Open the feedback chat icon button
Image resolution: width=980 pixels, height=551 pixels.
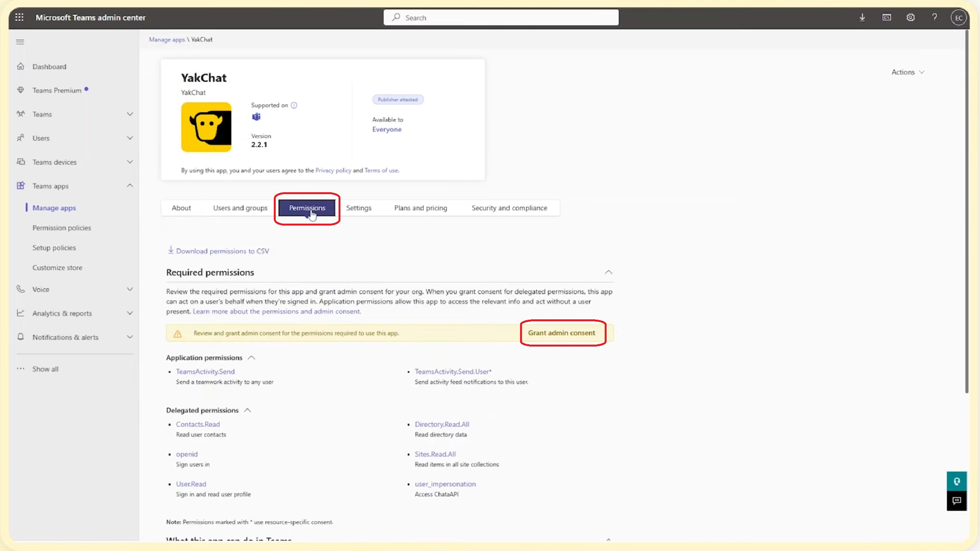tap(956, 501)
